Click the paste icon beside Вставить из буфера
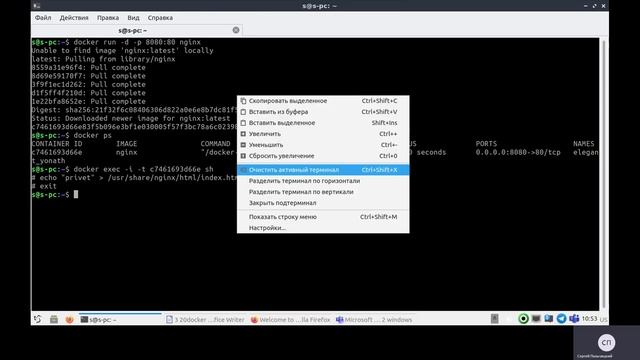This screenshot has height=360, width=640. click(x=243, y=112)
